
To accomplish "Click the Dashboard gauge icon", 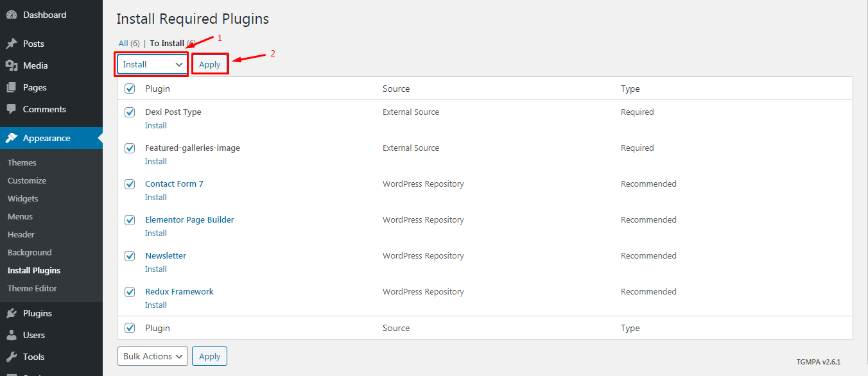I will point(12,15).
